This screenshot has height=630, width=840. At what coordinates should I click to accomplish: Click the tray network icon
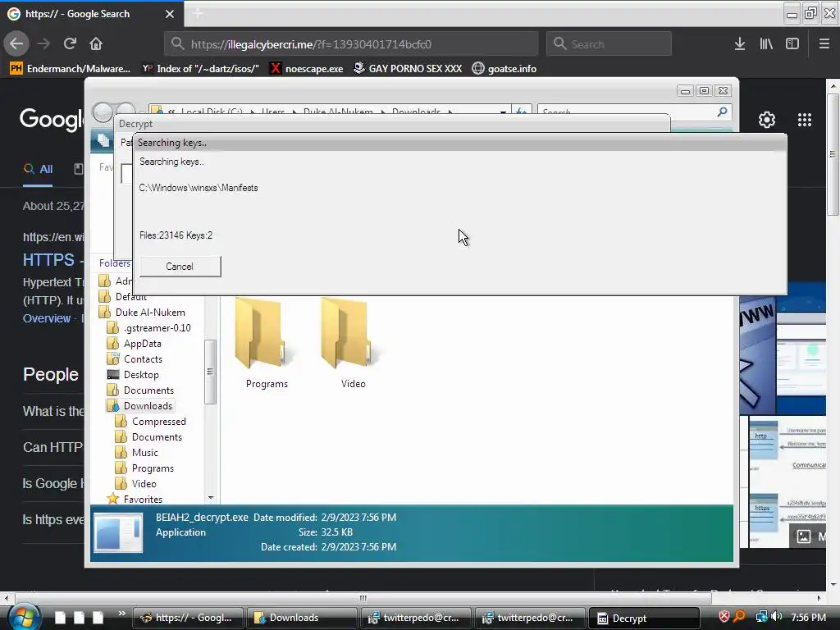(x=761, y=617)
